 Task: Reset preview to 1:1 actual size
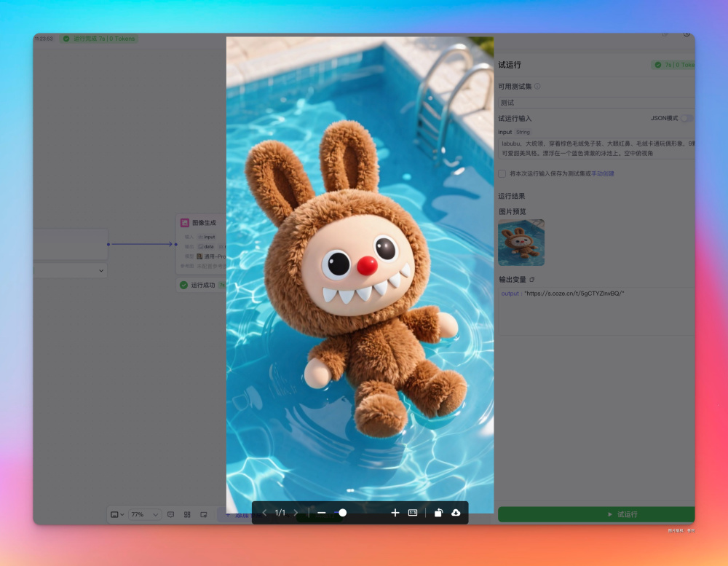[x=413, y=513]
